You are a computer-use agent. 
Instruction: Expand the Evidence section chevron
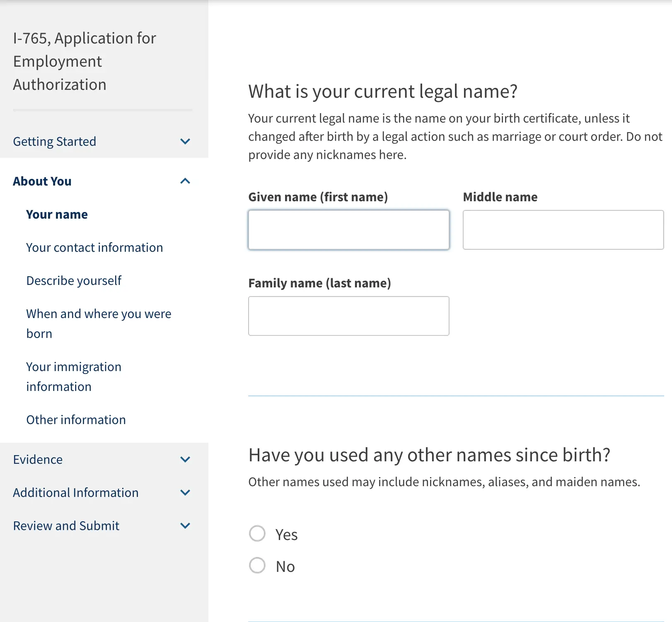[x=185, y=460]
